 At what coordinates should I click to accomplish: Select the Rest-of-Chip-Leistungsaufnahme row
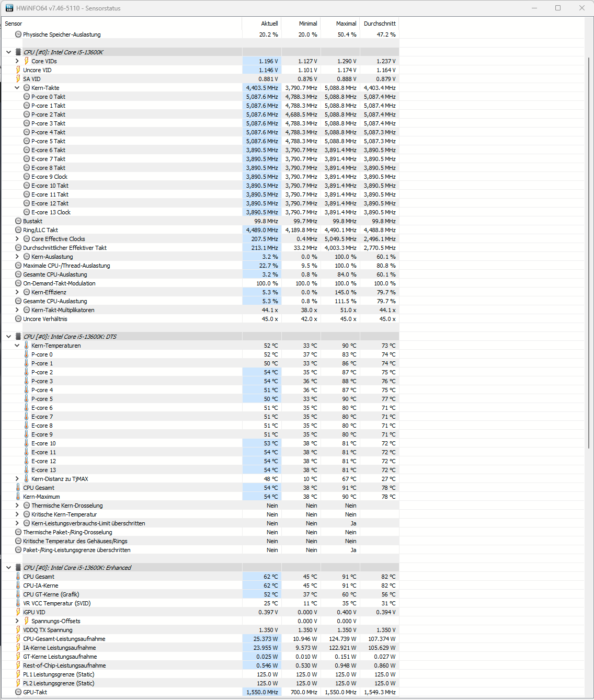point(200,665)
